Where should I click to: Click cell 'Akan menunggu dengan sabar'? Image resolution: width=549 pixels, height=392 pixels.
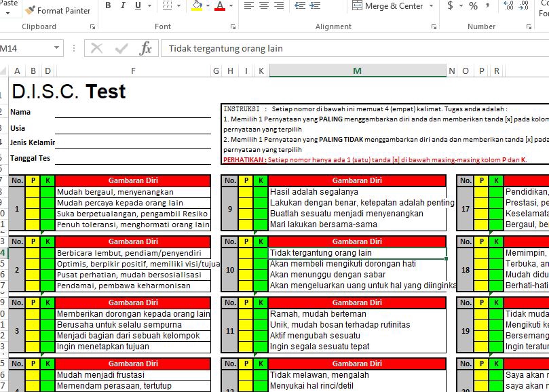357,275
